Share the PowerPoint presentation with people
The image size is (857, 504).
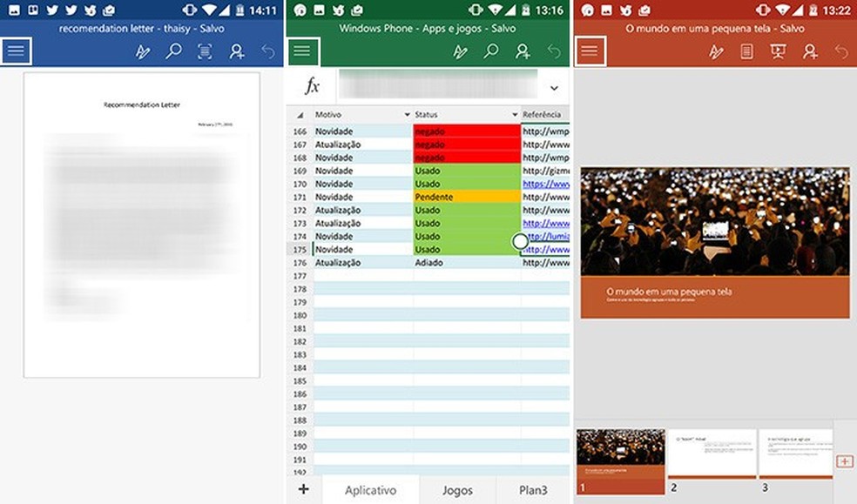pyautogui.click(x=810, y=52)
